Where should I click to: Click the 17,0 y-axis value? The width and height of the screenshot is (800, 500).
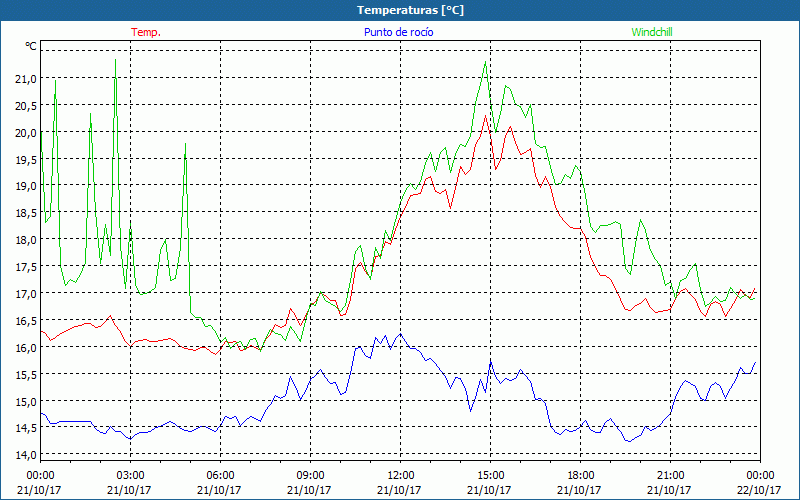(27, 294)
